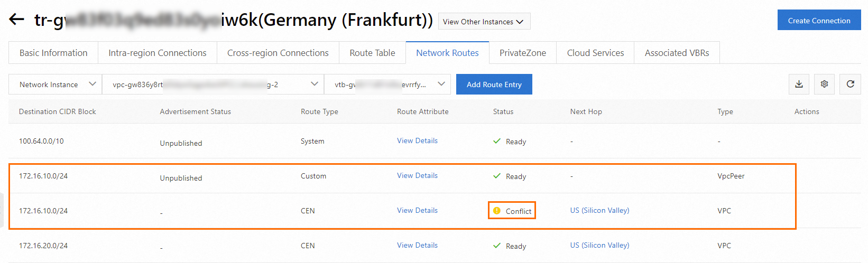The image size is (868, 263).
Task: Switch to the Basic Information tab
Action: click(53, 53)
